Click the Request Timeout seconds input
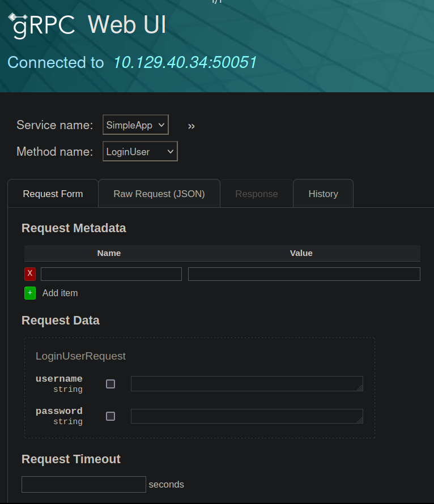The height and width of the screenshot is (504, 434). tap(84, 484)
